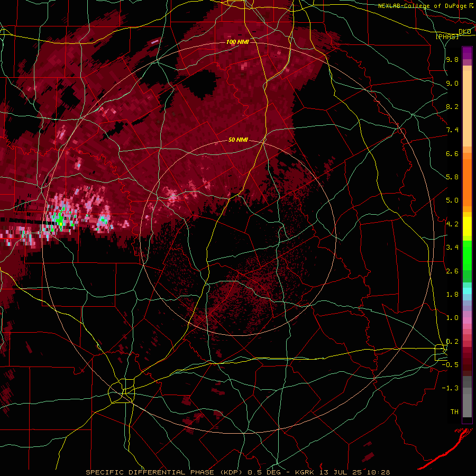
Task: Click the 5.0 scale value
Action: pos(452,200)
